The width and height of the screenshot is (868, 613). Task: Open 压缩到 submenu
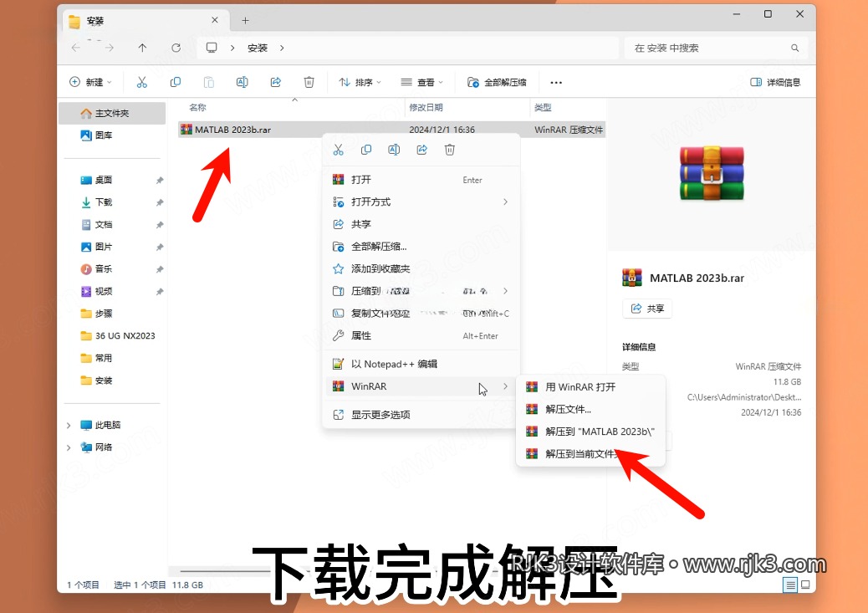pos(421,291)
